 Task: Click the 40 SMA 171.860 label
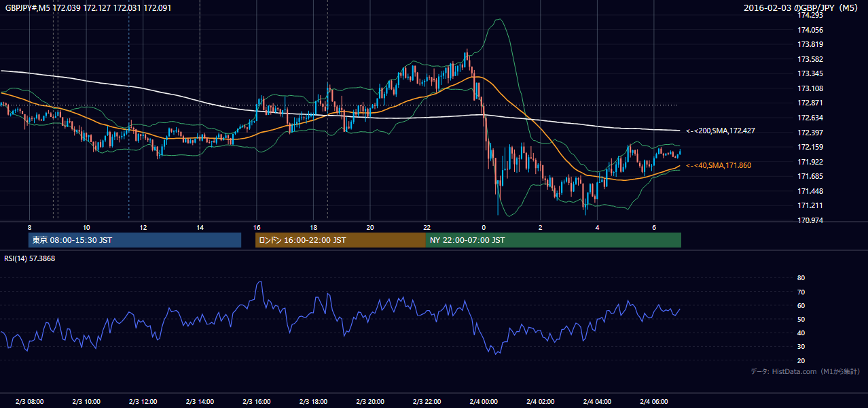[719, 165]
